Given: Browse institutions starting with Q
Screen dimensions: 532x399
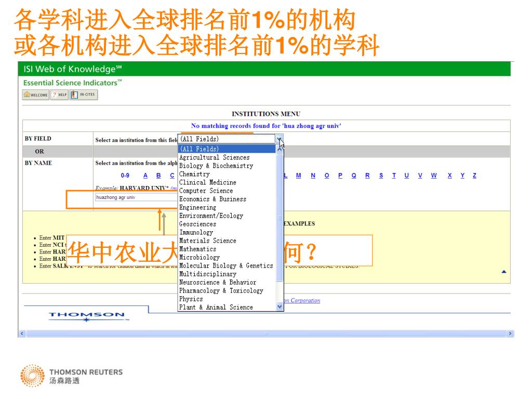Looking at the screenshot, I should coord(354,176).
